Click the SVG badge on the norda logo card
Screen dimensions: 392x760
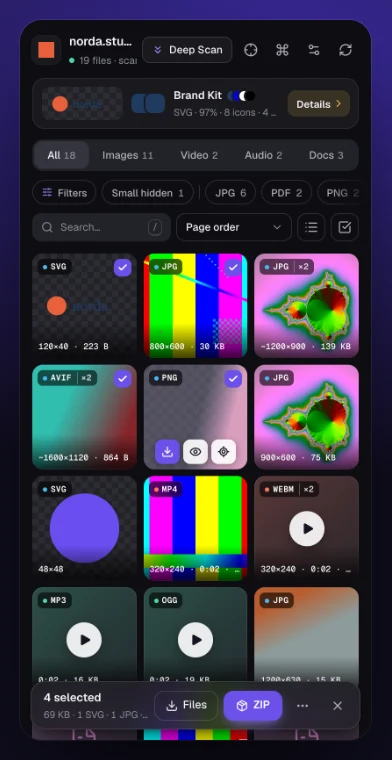coord(54,267)
